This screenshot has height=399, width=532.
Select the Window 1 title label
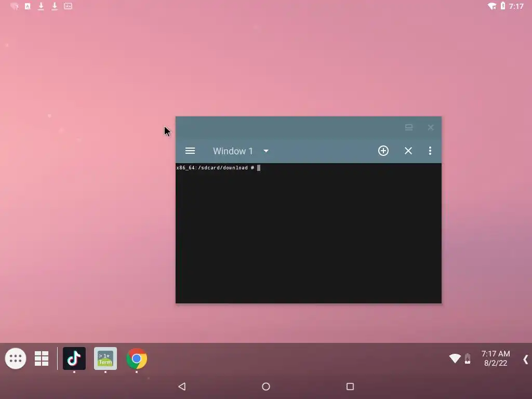pyautogui.click(x=233, y=151)
